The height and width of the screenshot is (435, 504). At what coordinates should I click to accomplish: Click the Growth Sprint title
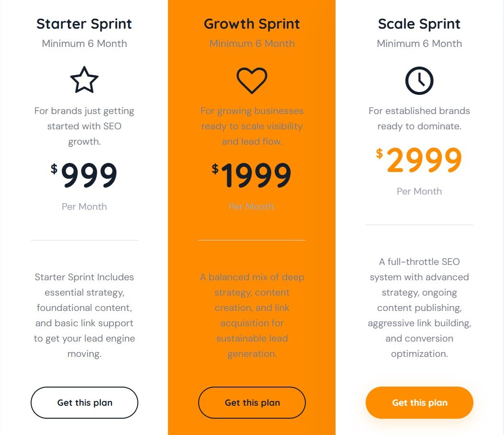click(252, 24)
